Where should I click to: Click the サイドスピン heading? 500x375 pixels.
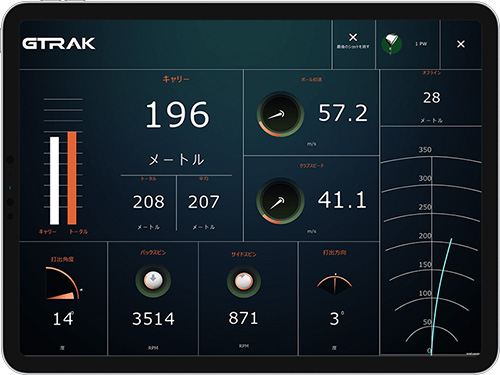(x=244, y=254)
